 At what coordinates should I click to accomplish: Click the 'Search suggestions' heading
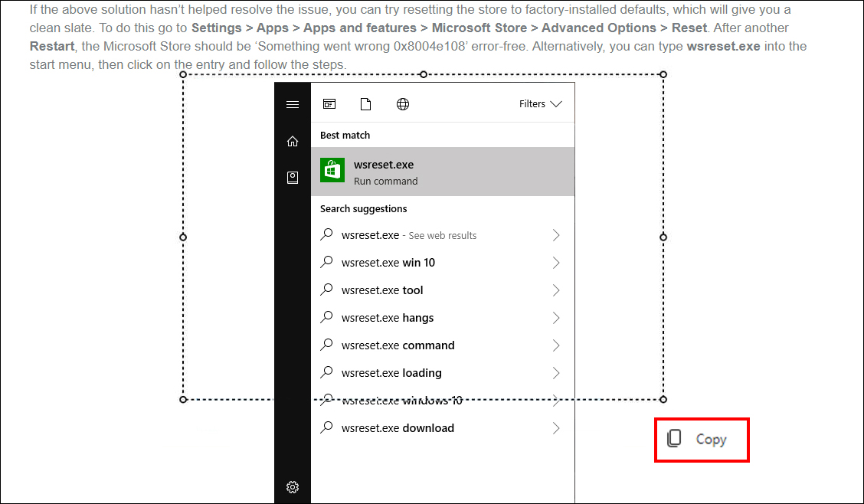point(364,209)
